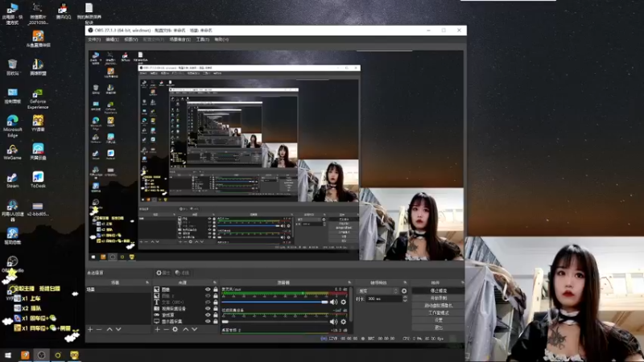Click the transition duration 300 ms field
This screenshot has width=644, height=362.
[x=384, y=298]
